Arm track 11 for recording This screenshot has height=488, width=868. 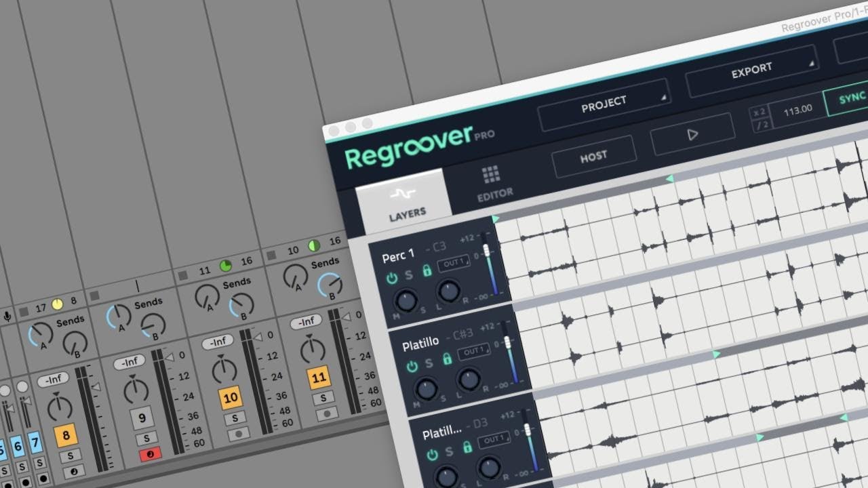[x=326, y=412]
